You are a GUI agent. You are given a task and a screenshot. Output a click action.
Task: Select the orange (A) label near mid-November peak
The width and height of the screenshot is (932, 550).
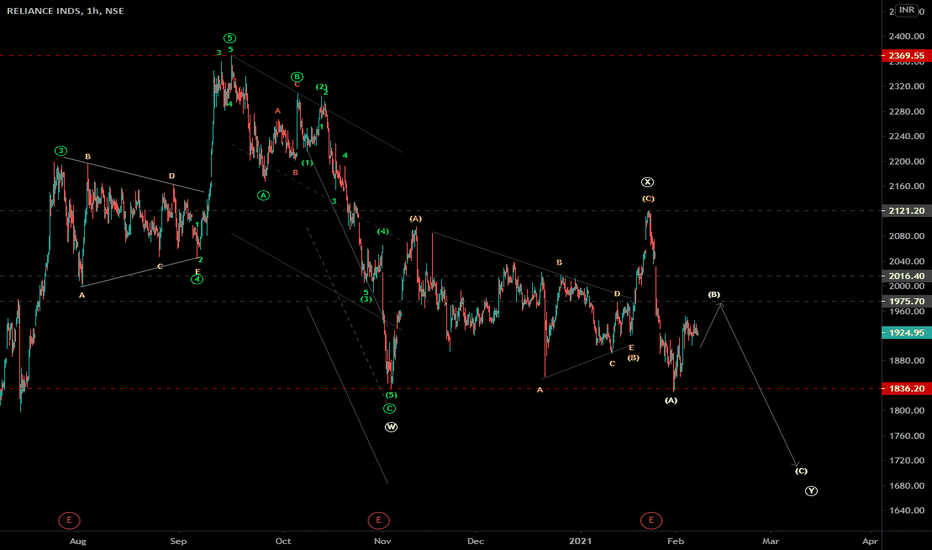coord(415,219)
